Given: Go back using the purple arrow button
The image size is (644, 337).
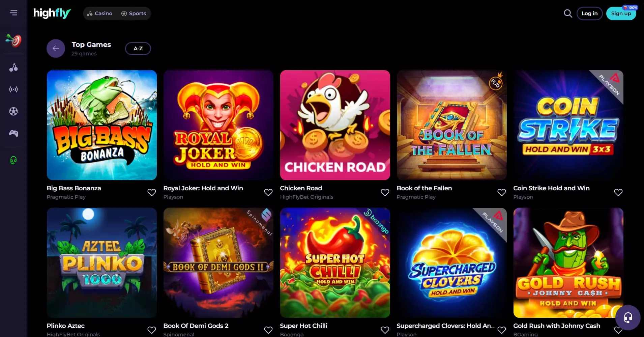Looking at the screenshot, I should pos(56,49).
